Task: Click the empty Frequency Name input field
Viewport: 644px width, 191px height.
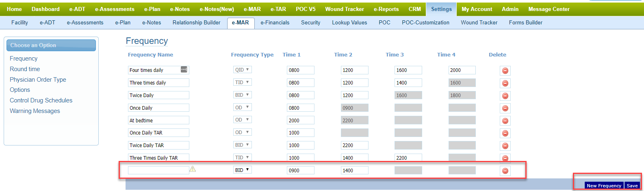Action: [158, 170]
